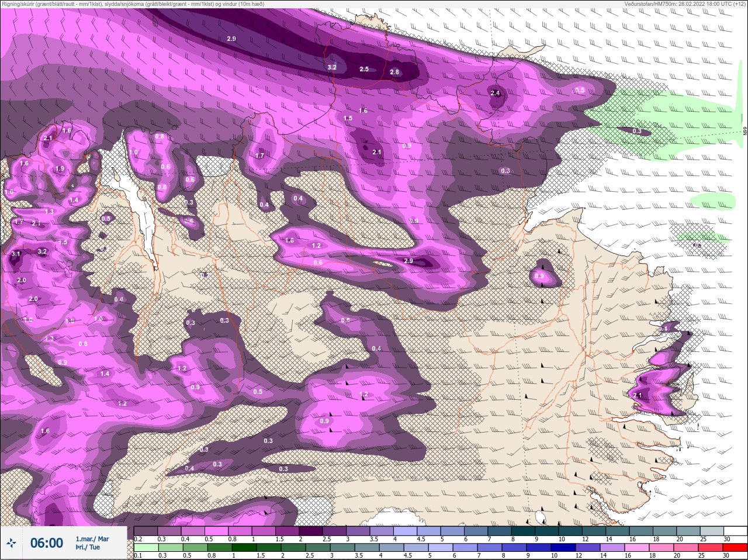Pick the red lower legend swatch labelled 30
The width and height of the screenshot is (748, 560).
tap(735, 547)
